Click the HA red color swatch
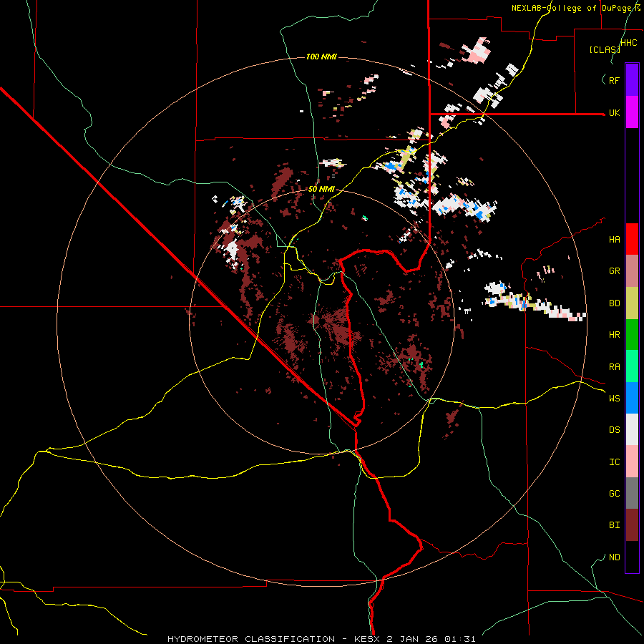 (x=632, y=239)
